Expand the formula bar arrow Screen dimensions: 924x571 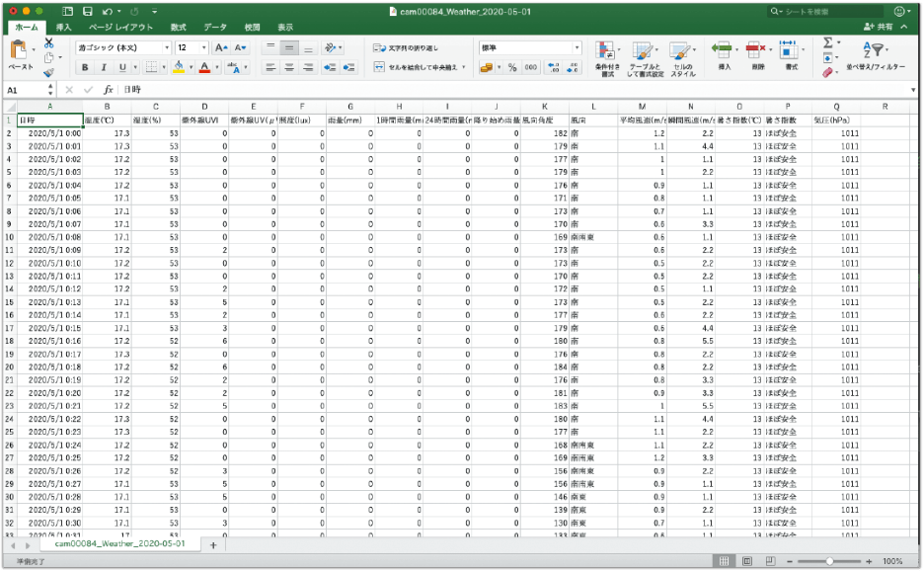(913, 90)
